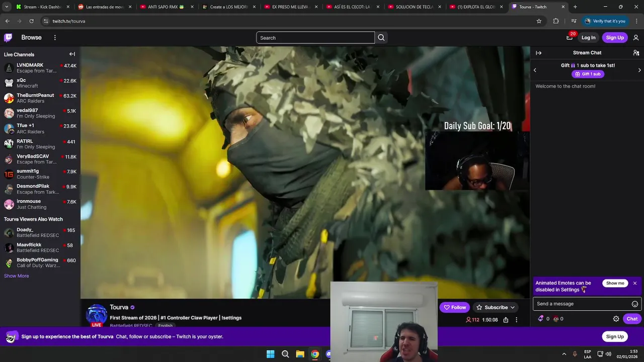Dismiss the Animated Emotes notice
644x362 pixels.
[x=635, y=283]
